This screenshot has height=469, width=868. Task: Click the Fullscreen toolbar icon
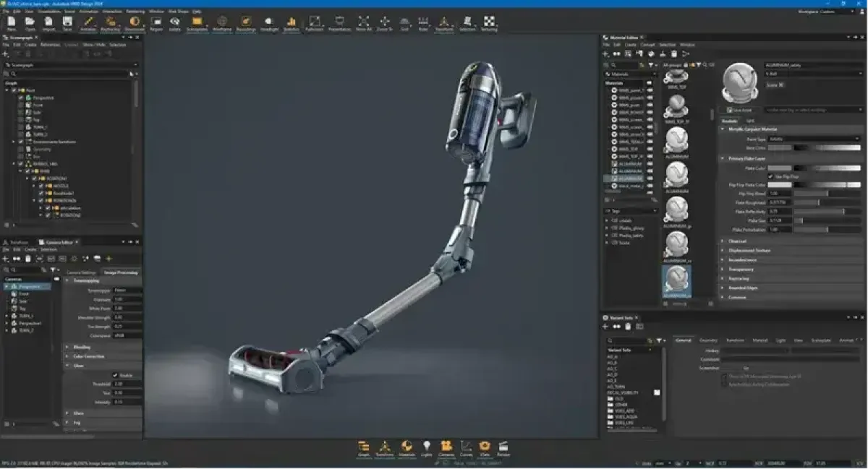314,23
